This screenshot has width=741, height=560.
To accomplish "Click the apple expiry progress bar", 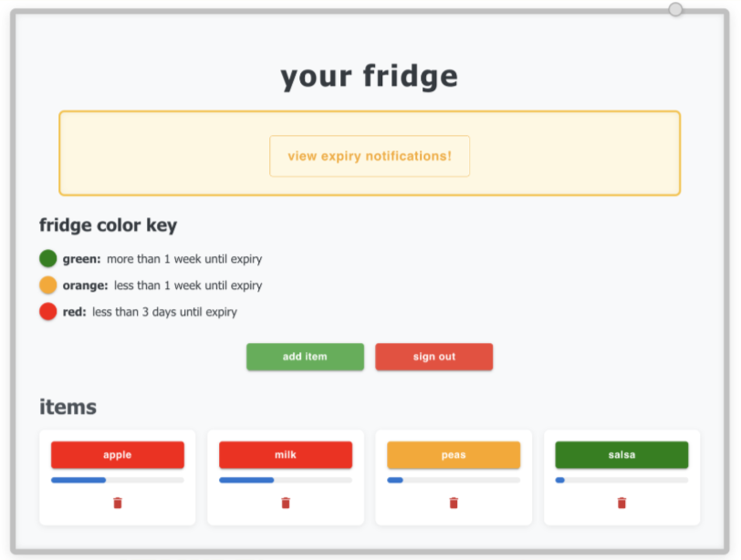I will tap(118, 480).
